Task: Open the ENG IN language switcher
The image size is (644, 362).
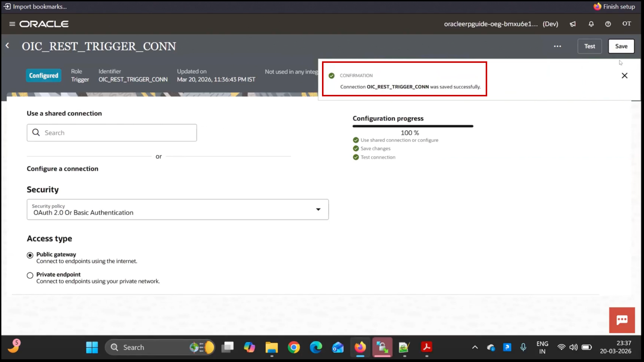Action: coord(542,347)
